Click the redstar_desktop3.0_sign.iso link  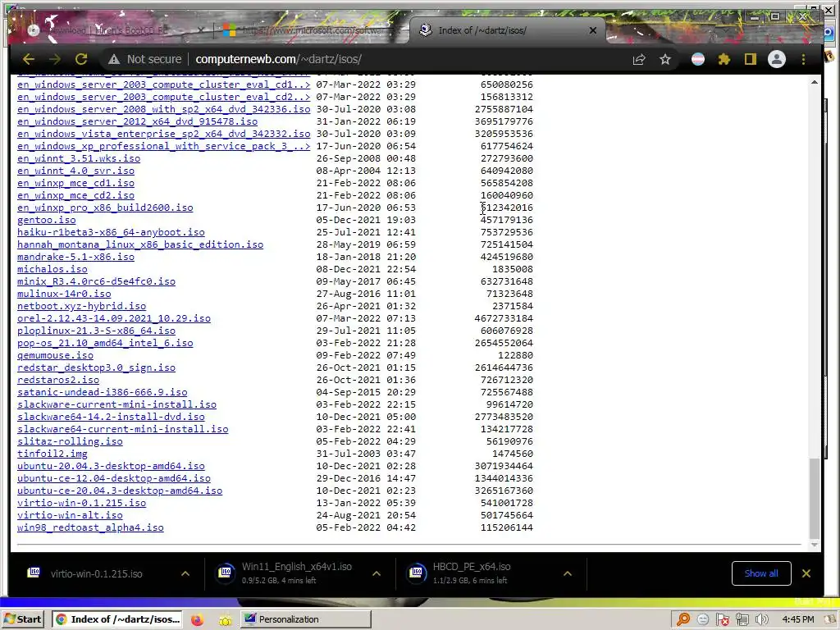click(97, 368)
